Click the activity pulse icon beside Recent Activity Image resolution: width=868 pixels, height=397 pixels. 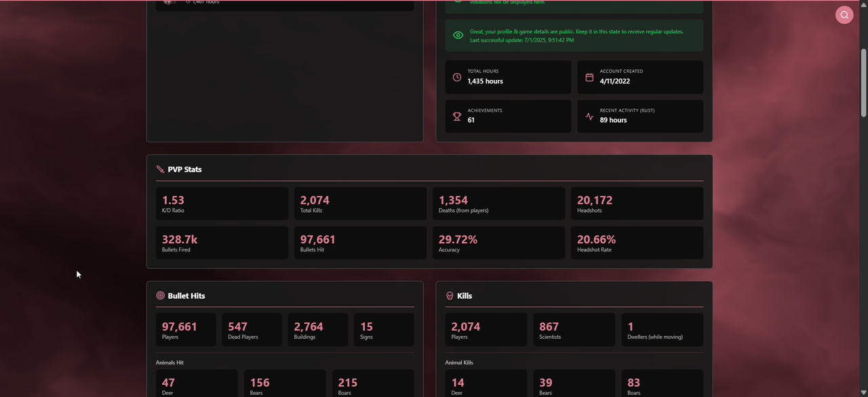[x=589, y=117]
